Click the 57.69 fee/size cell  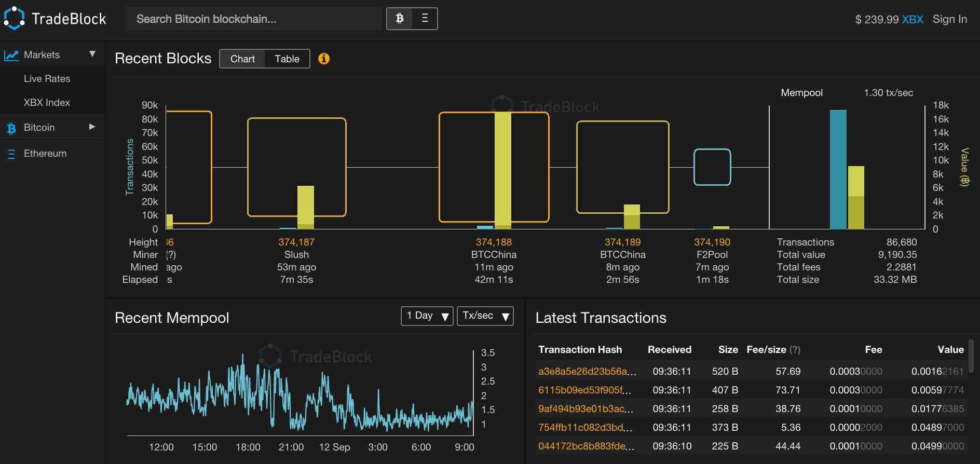coord(788,372)
